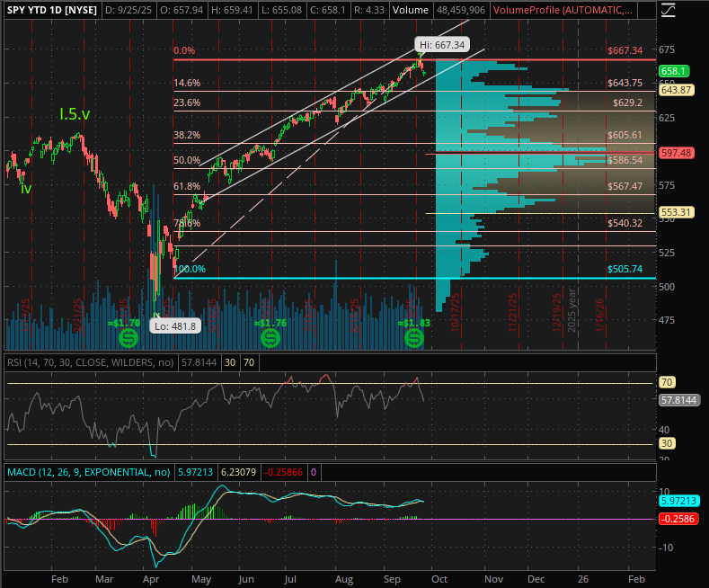Select the 61.8% Fibonacci retracement label
Viewport: 709px width, 588px height.
coord(187,186)
